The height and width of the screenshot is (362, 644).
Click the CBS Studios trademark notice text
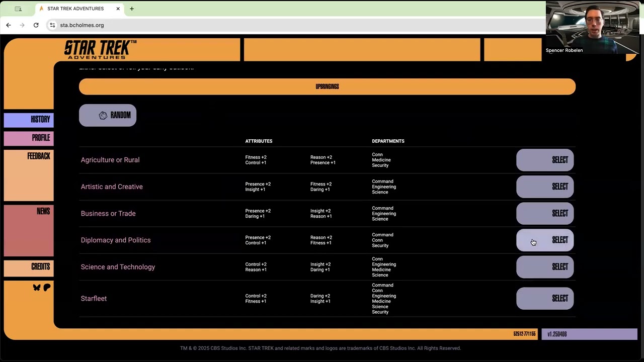click(x=320, y=348)
